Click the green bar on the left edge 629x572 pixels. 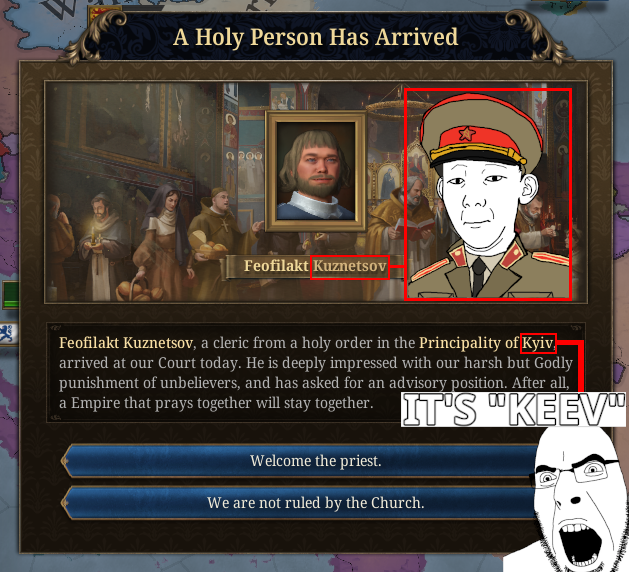click(x=11, y=295)
